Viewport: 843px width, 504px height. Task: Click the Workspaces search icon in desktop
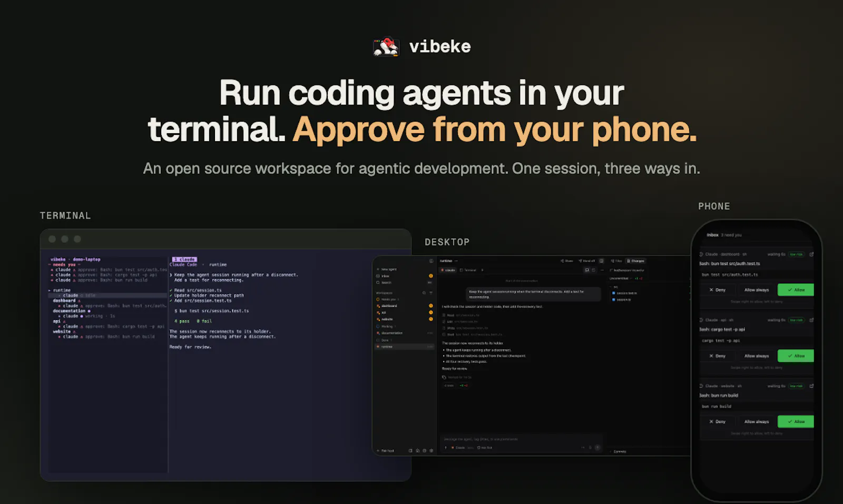424,293
